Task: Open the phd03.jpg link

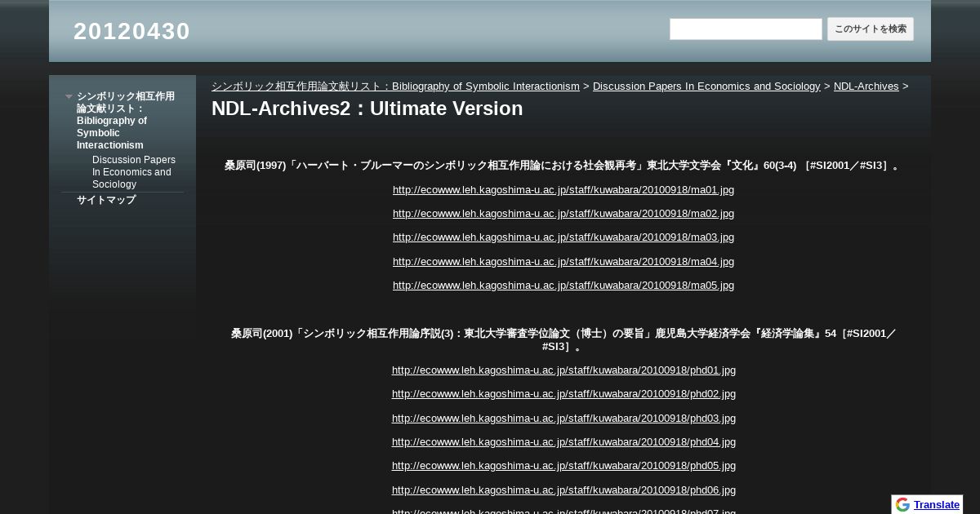Action: click(563, 419)
